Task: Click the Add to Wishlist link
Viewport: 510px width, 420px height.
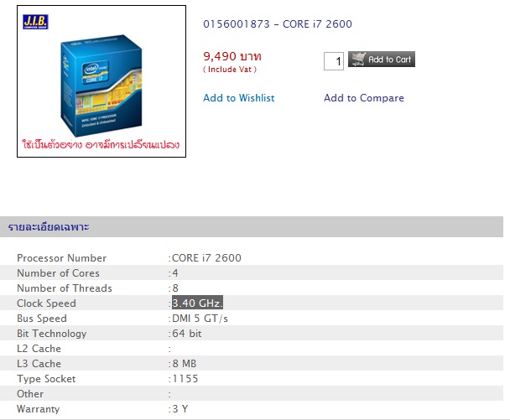Action: click(x=238, y=98)
